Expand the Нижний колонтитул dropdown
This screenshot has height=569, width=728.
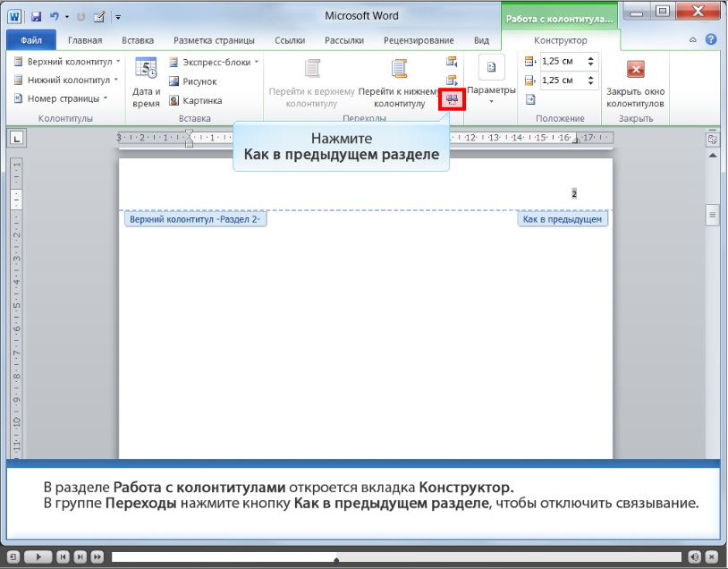(66, 80)
